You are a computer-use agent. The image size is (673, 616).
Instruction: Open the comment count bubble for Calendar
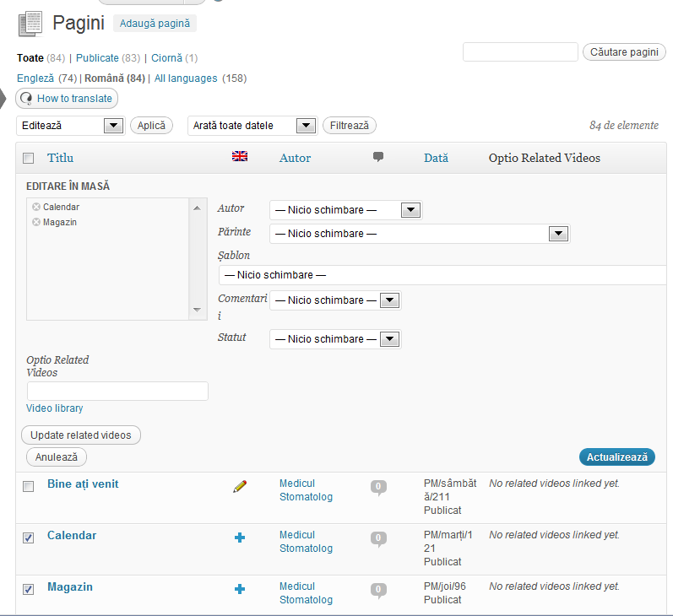pyautogui.click(x=378, y=538)
